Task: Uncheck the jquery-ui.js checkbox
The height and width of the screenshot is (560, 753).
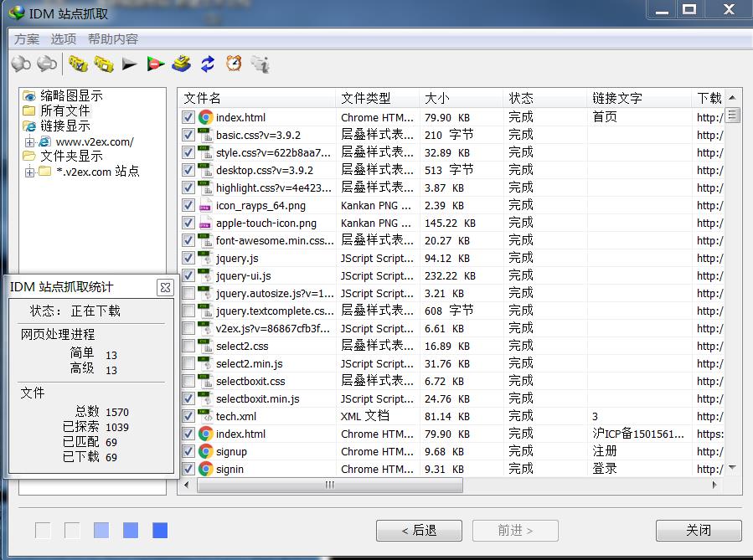Action: [188, 276]
